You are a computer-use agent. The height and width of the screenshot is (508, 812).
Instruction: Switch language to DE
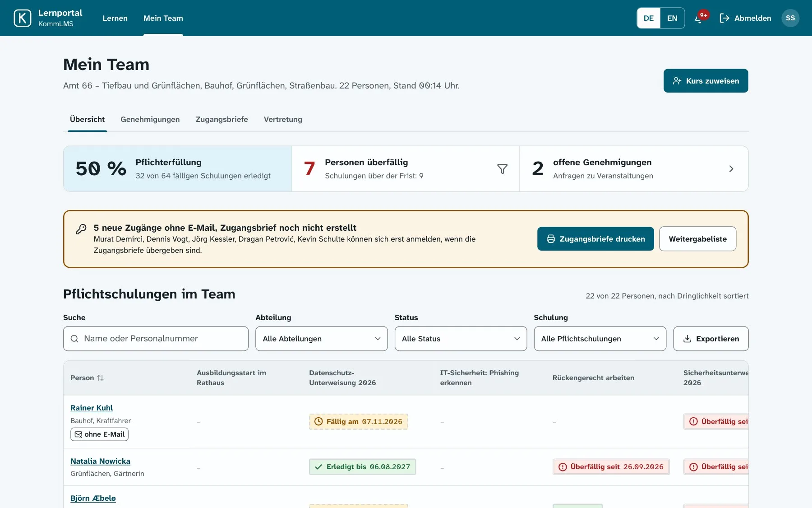(x=649, y=18)
